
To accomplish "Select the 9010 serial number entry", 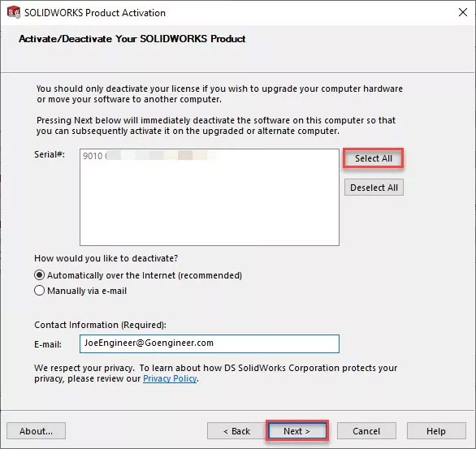I will [149, 156].
